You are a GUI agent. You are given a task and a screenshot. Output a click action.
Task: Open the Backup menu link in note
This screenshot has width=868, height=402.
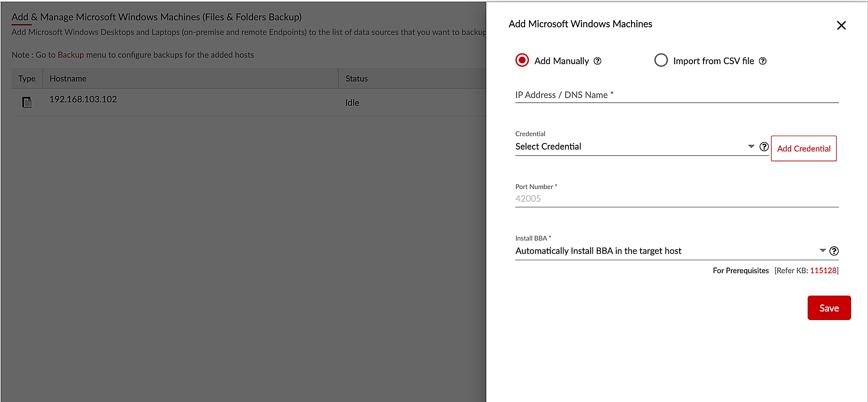point(71,55)
